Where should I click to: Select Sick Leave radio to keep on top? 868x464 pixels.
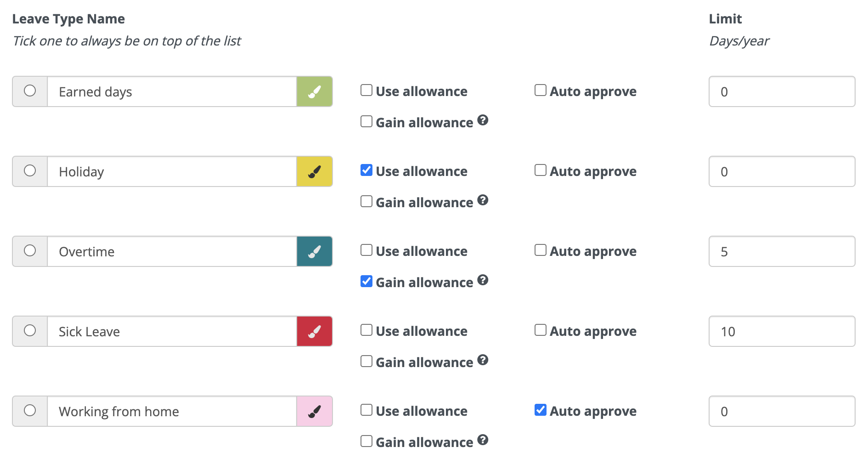point(30,331)
